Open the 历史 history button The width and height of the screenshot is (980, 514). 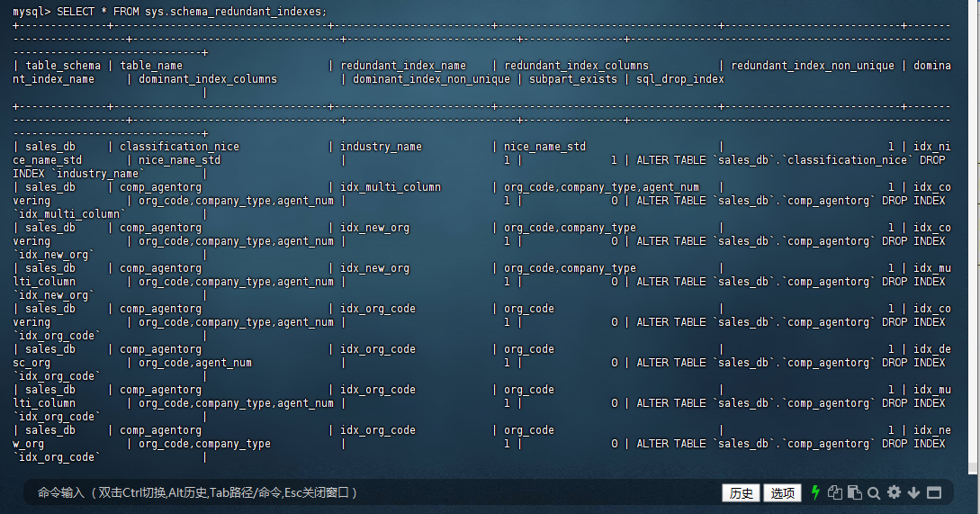(x=742, y=492)
